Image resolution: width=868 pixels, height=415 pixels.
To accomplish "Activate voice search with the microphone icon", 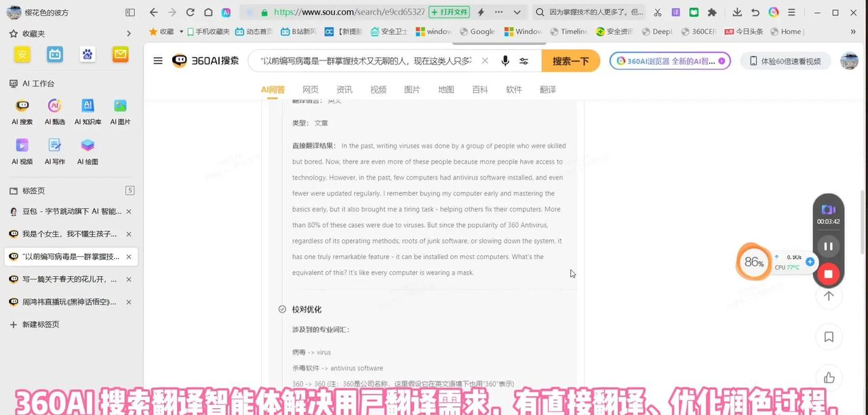I will pyautogui.click(x=505, y=60).
